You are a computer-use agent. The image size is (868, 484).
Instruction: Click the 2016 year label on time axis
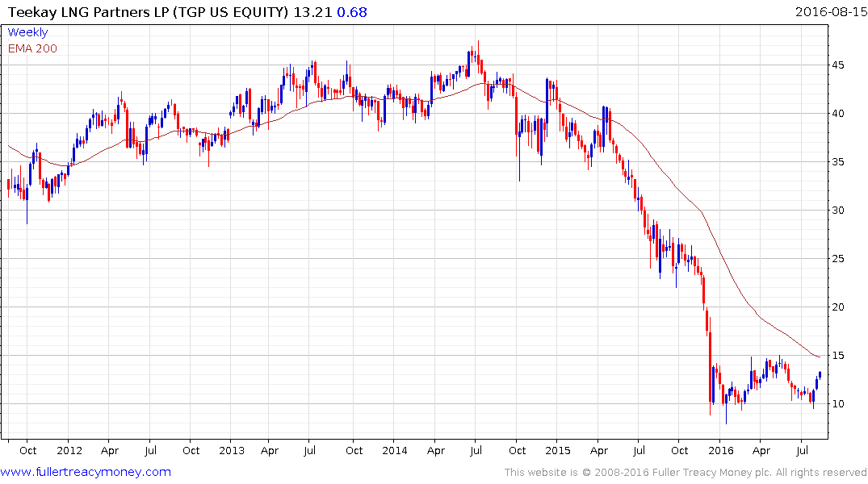point(720,450)
